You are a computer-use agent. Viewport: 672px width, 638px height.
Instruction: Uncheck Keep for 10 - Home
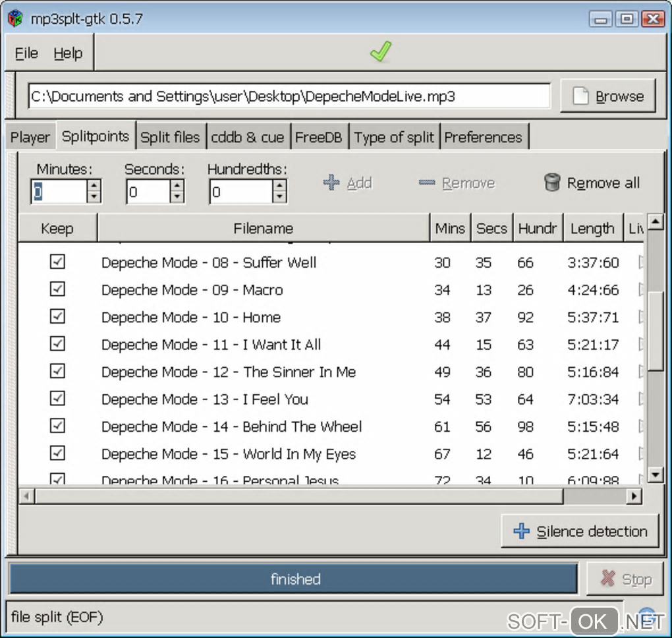click(x=57, y=316)
